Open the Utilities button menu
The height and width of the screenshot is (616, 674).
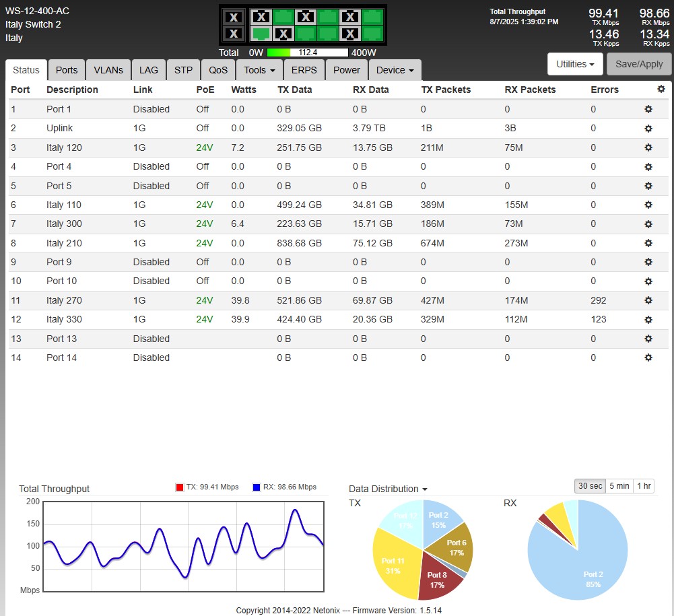[x=574, y=64]
